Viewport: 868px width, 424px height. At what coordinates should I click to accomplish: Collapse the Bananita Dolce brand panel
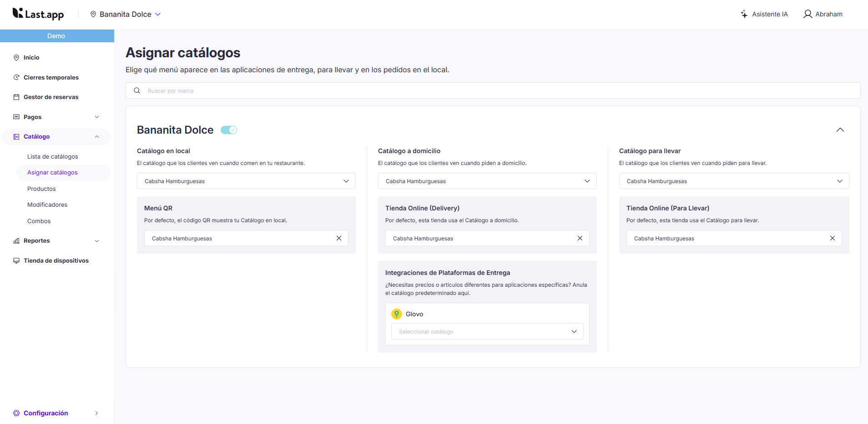[840, 130]
